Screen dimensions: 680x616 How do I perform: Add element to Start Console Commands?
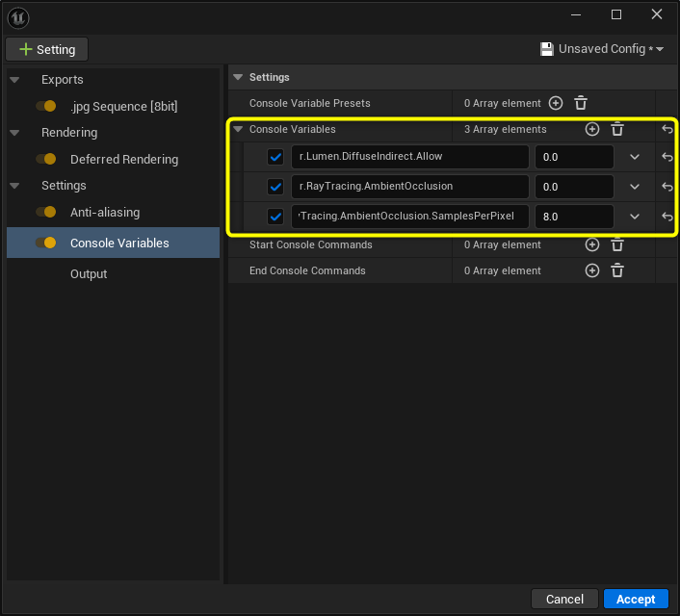click(592, 244)
